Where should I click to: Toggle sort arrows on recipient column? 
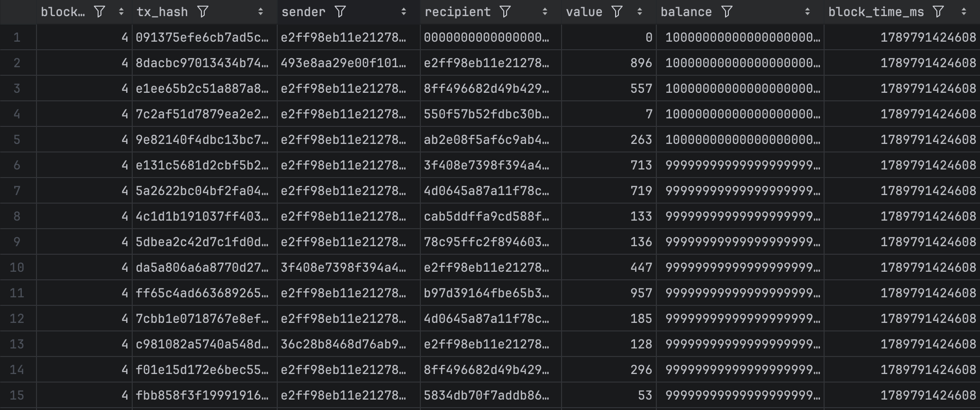(x=545, y=12)
